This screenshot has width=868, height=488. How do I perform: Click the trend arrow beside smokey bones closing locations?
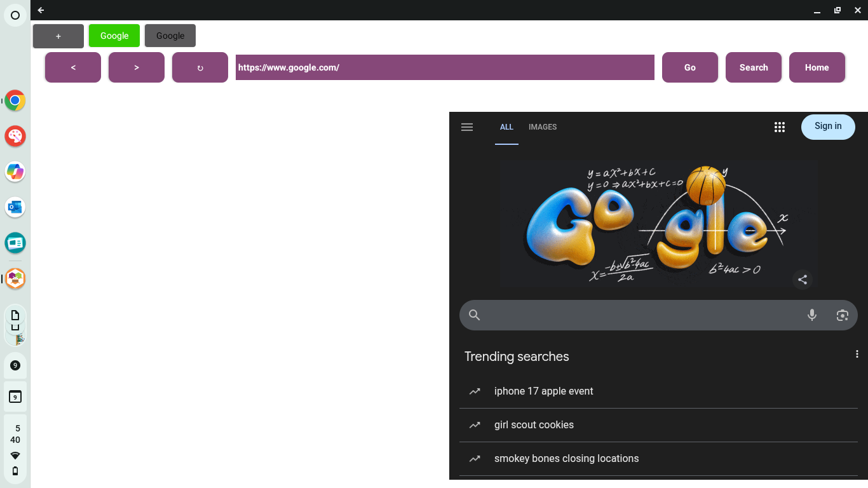(x=475, y=459)
